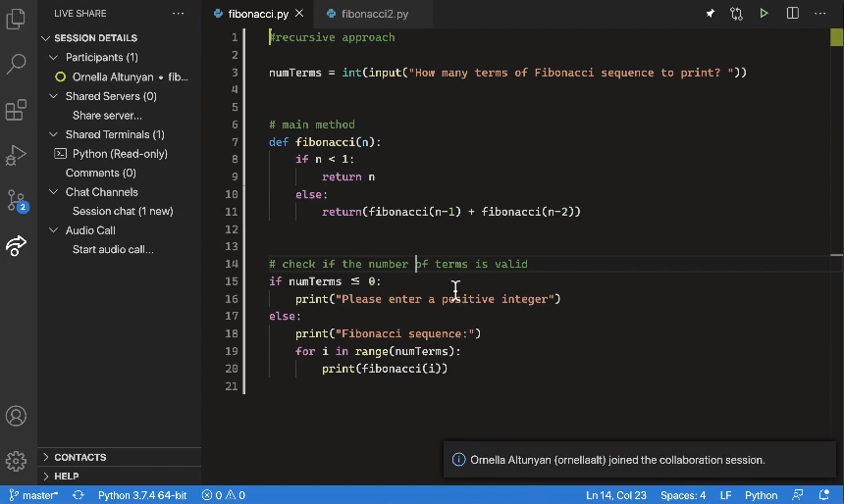Change the Spaces: 4 indentation setting

pyautogui.click(x=682, y=495)
